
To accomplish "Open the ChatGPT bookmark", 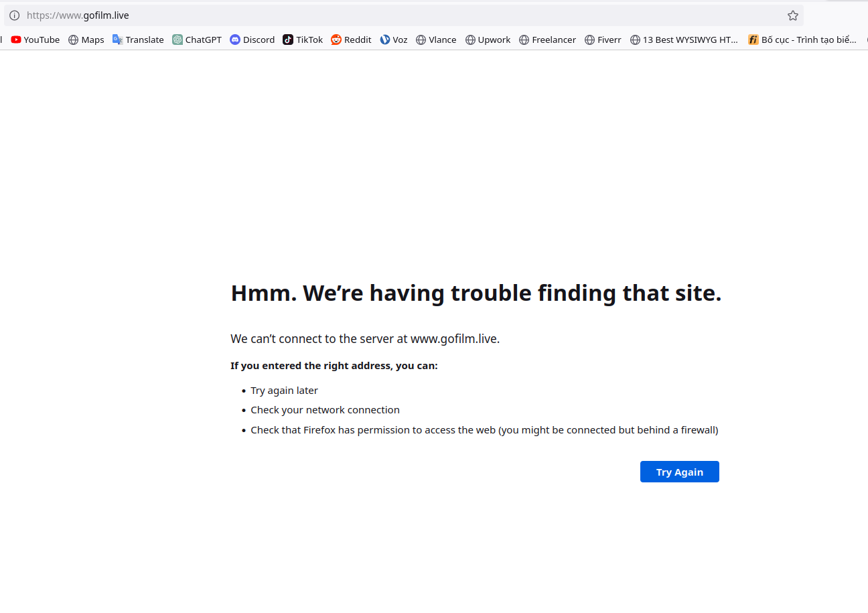I will point(197,40).
